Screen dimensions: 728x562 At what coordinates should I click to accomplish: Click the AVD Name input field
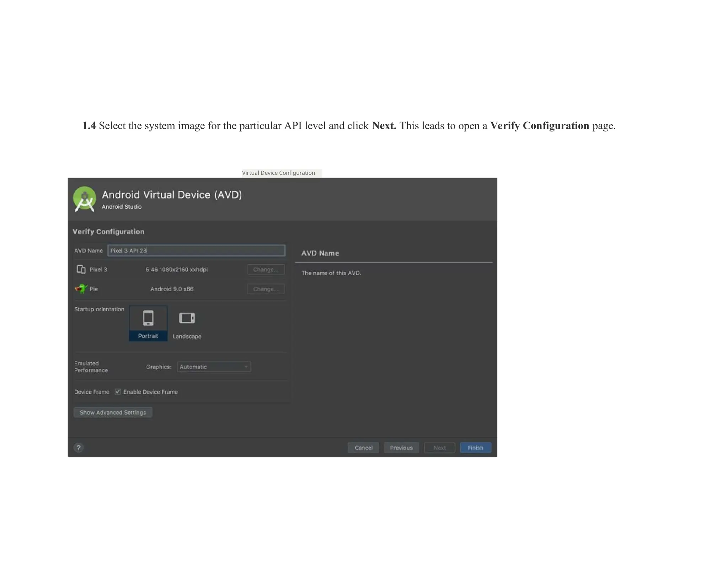point(196,250)
